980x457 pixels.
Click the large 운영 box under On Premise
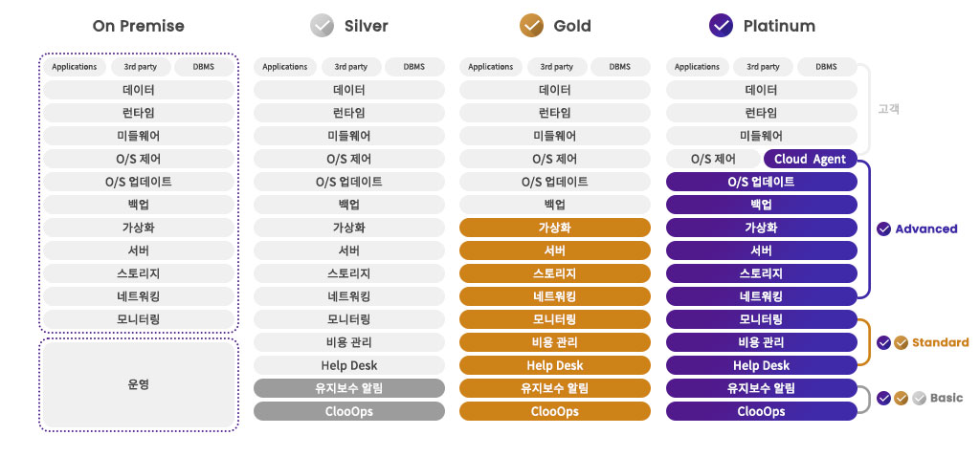(x=139, y=384)
